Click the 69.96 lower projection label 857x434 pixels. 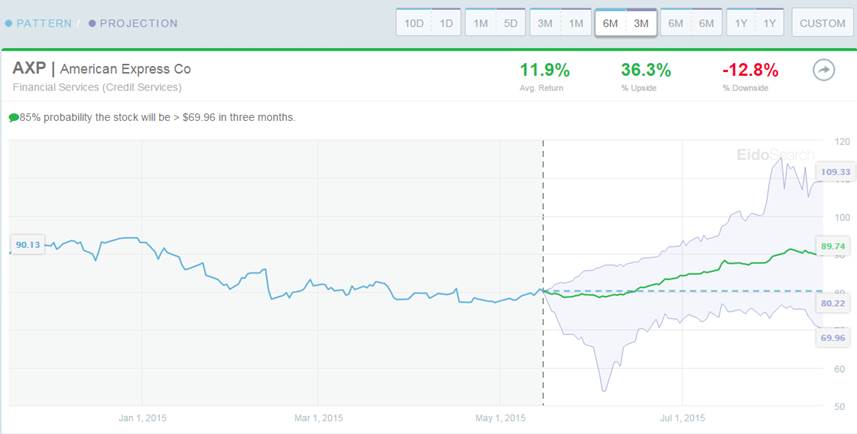point(833,338)
